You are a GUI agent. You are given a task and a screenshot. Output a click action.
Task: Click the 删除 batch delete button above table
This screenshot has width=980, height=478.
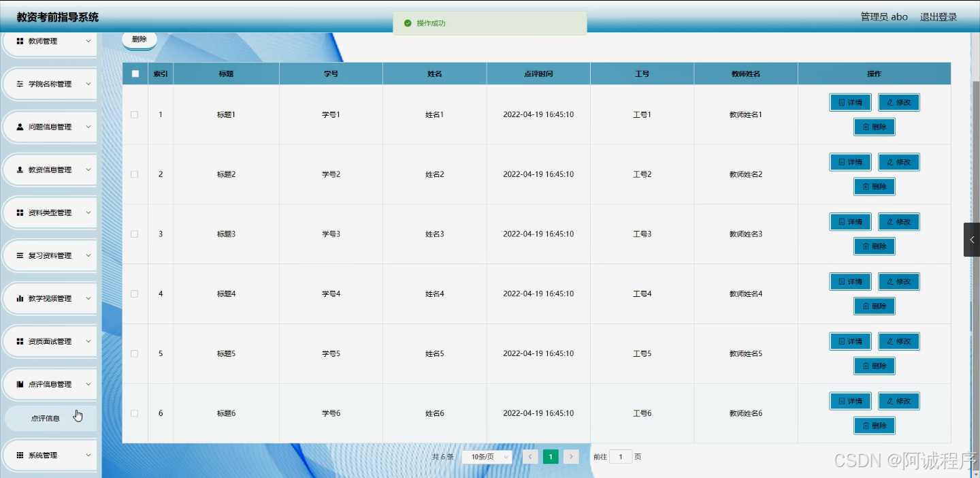tap(140, 39)
